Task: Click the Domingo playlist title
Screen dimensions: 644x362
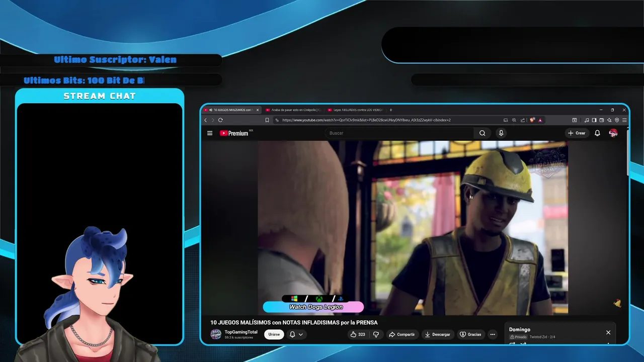Action: 520,330
